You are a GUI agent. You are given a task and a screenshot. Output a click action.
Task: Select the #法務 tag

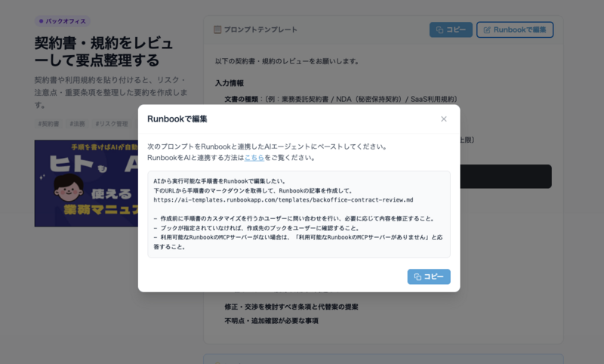(x=77, y=124)
